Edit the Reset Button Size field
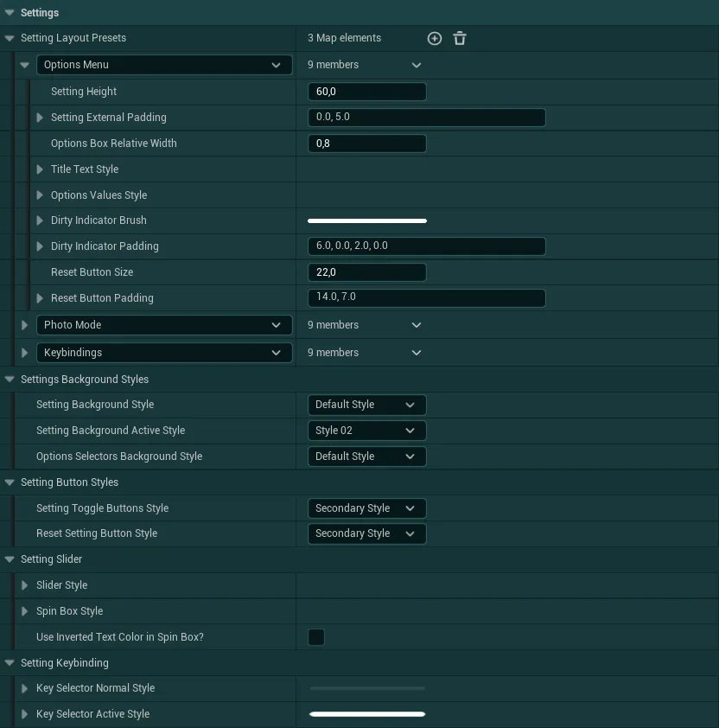The image size is (719, 728). pos(366,272)
